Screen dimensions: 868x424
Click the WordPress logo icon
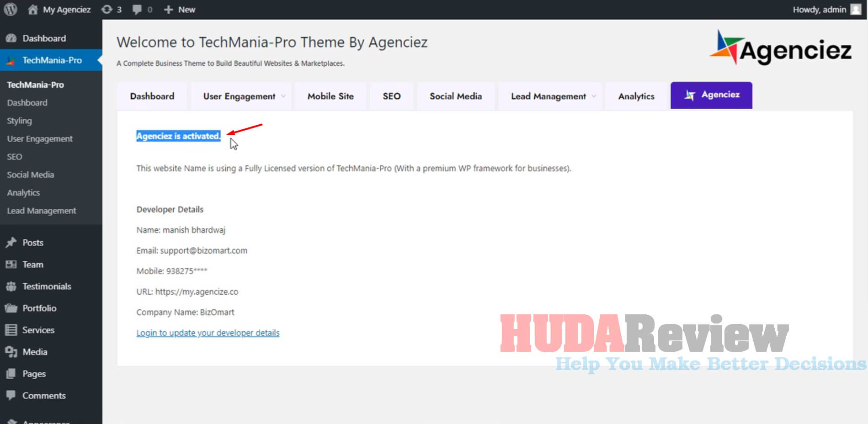(10, 9)
